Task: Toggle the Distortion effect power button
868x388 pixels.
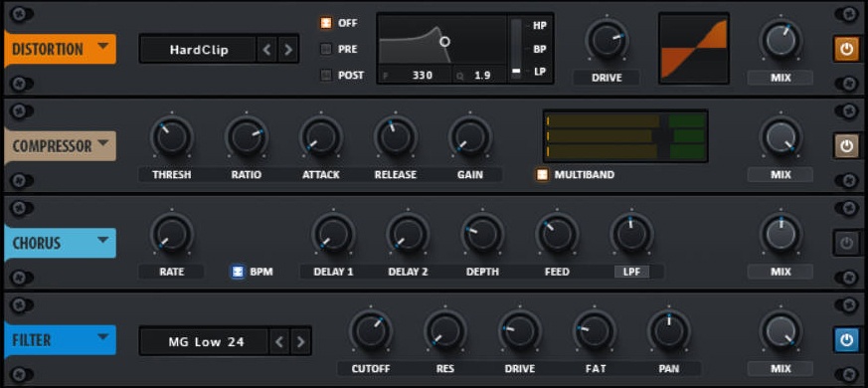Action: pyautogui.click(x=846, y=49)
